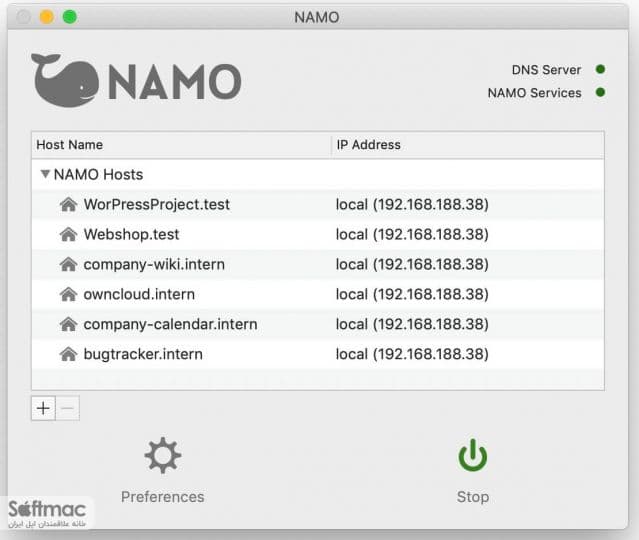Viewport: 639px width, 540px height.
Task: Click the DNS Server green status dot
Action: pos(600,69)
